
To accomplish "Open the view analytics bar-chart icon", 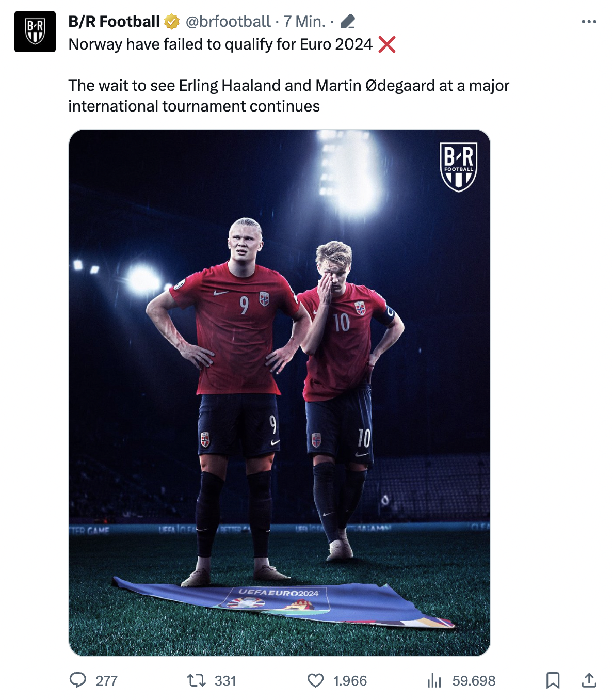I will coord(434,681).
